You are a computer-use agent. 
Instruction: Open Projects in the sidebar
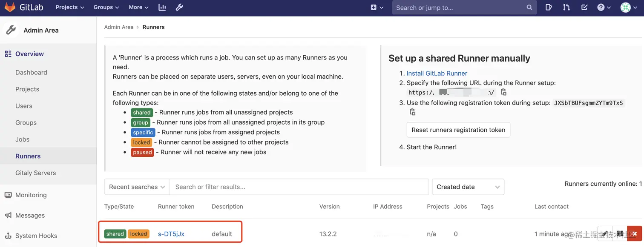(27, 89)
